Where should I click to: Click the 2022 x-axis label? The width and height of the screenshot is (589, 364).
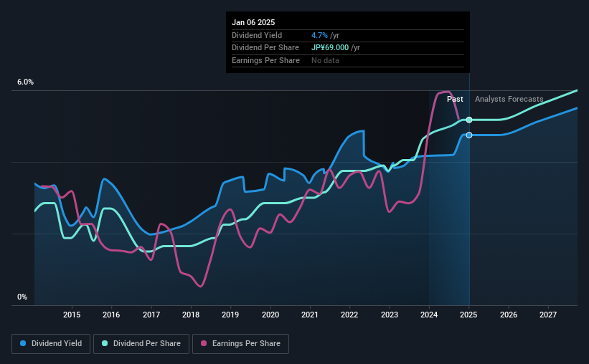click(x=349, y=315)
